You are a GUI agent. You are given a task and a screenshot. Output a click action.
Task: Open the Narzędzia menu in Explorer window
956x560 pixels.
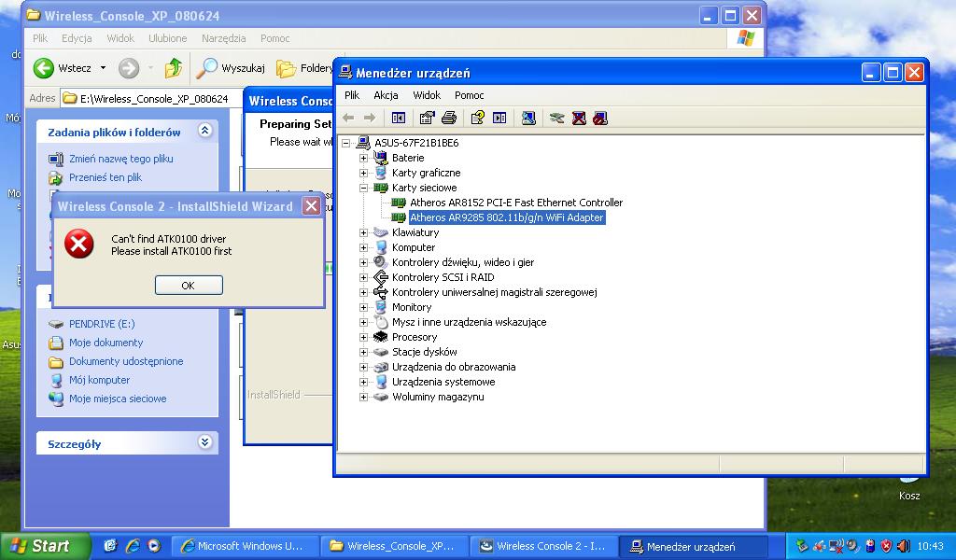[x=224, y=38]
